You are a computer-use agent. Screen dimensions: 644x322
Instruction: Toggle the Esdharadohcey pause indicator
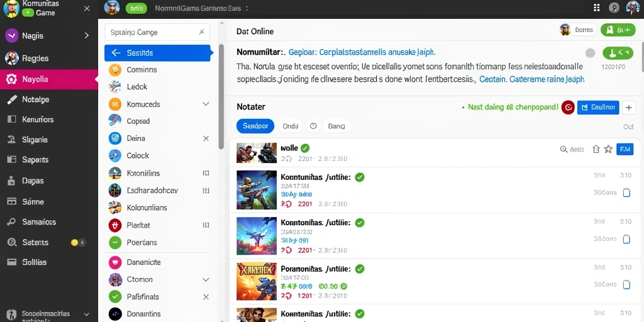click(206, 191)
